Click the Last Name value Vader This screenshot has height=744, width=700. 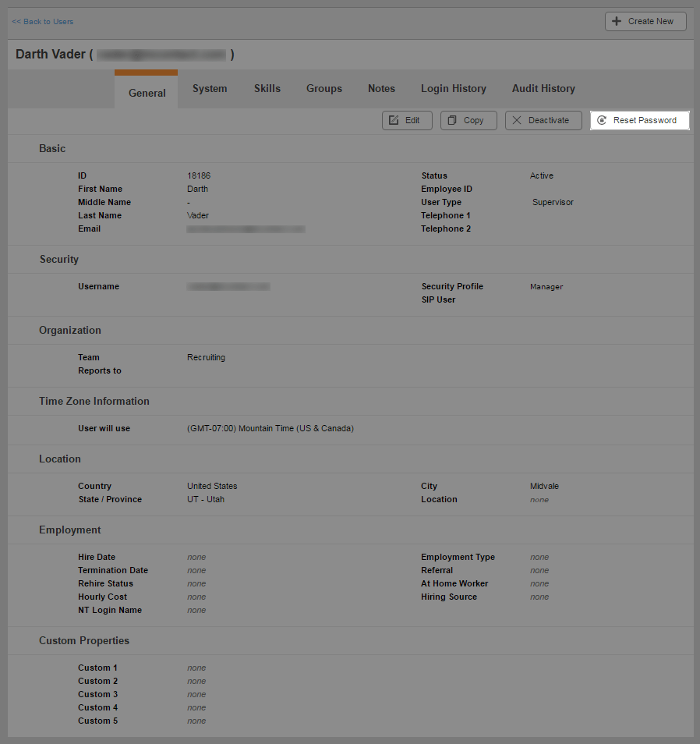coord(198,215)
